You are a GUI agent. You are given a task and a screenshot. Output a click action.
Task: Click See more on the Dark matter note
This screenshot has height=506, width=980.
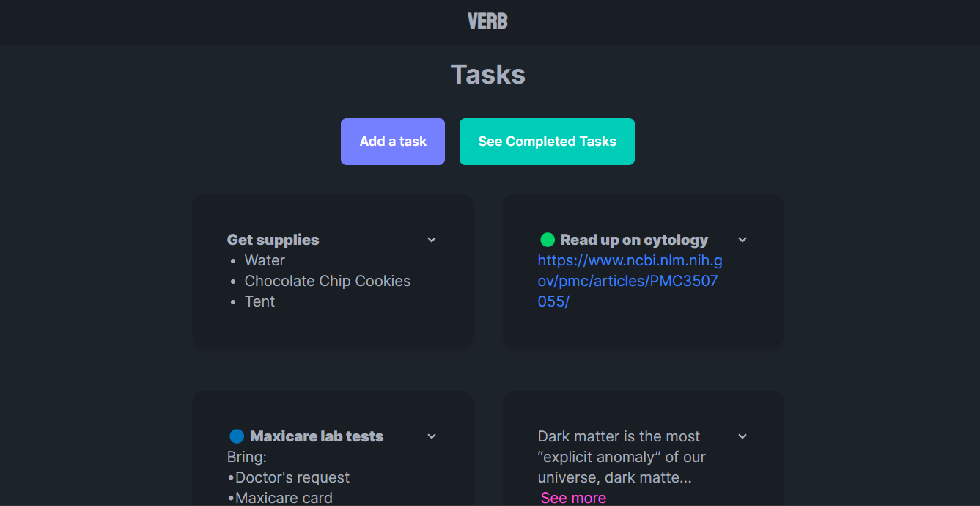click(573, 498)
